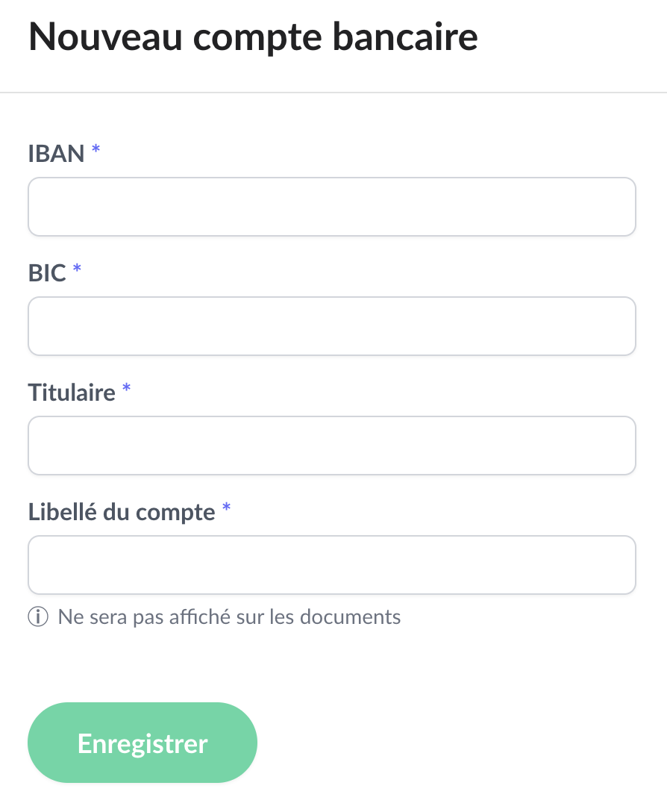Select the Titulaire input field
Viewport: 667px width, 812px height.
(x=331, y=446)
